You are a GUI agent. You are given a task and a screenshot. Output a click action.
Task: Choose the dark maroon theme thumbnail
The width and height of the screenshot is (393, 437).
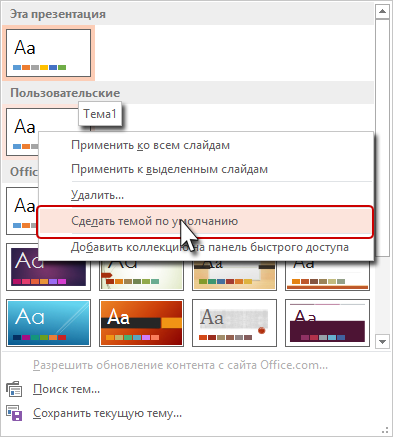point(327,323)
